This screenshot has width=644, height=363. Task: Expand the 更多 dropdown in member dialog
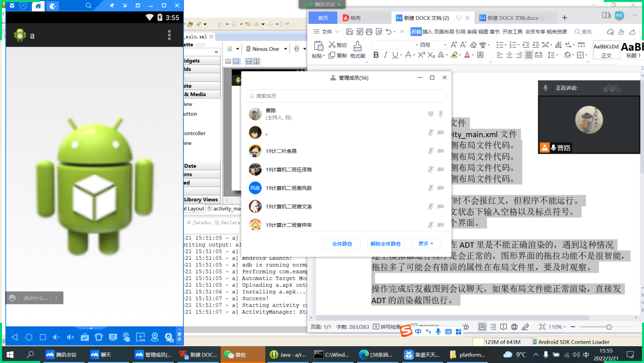426,244
